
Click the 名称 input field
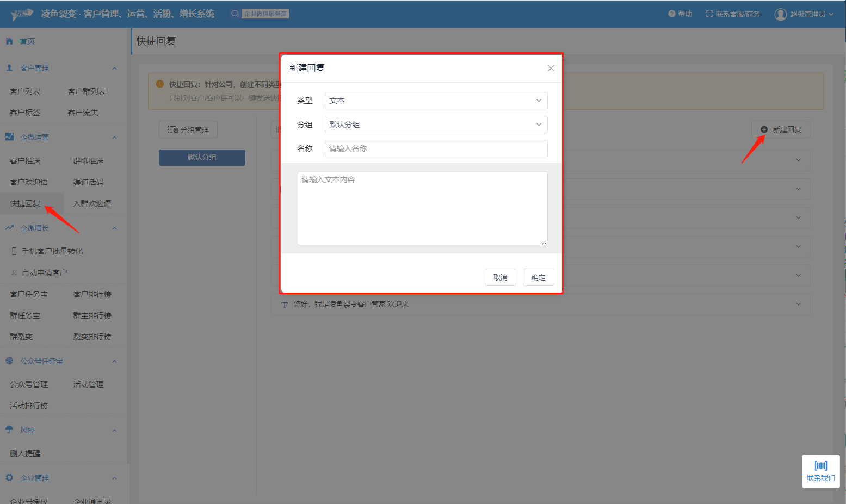436,148
